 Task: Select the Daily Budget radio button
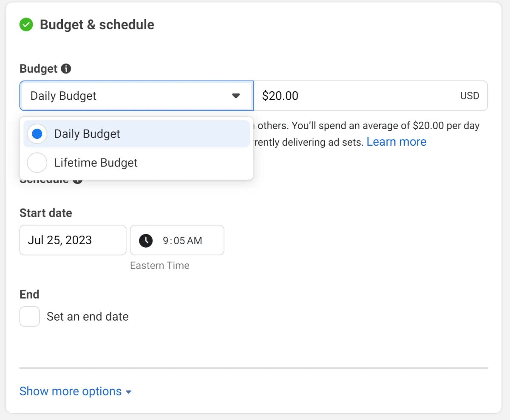click(37, 134)
